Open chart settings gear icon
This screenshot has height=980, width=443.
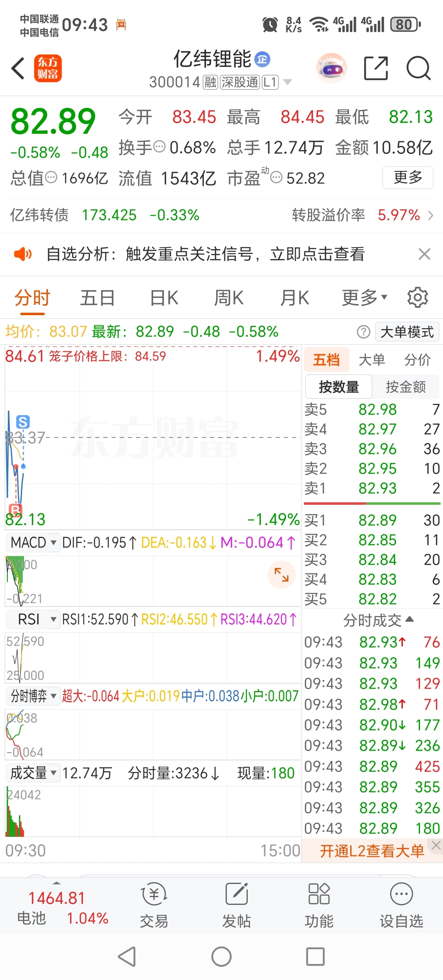[x=418, y=297]
